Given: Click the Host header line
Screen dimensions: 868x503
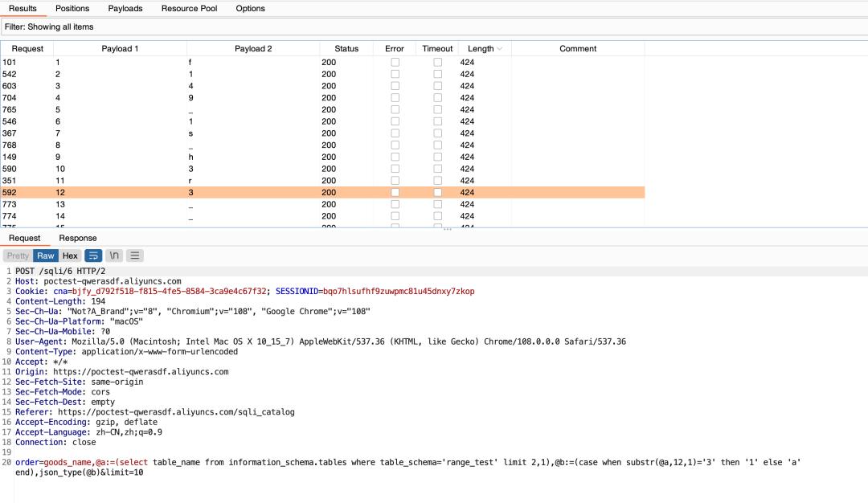Looking at the screenshot, I should pos(98,281).
